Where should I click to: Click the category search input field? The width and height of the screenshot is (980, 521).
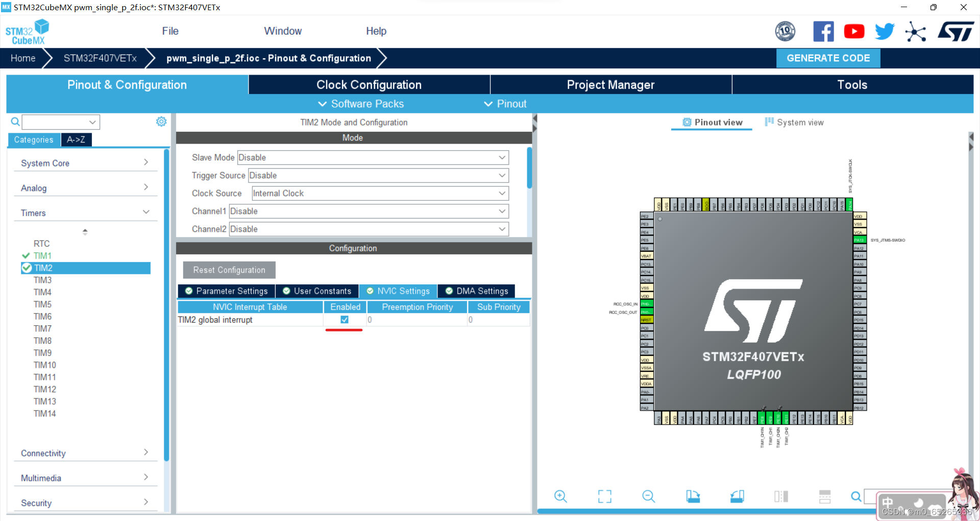[61, 122]
